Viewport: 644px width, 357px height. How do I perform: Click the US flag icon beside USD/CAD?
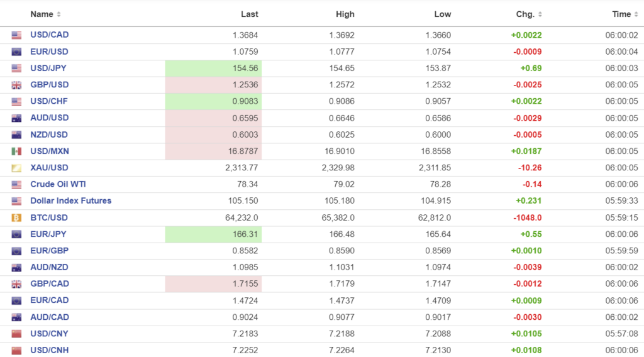coord(16,35)
